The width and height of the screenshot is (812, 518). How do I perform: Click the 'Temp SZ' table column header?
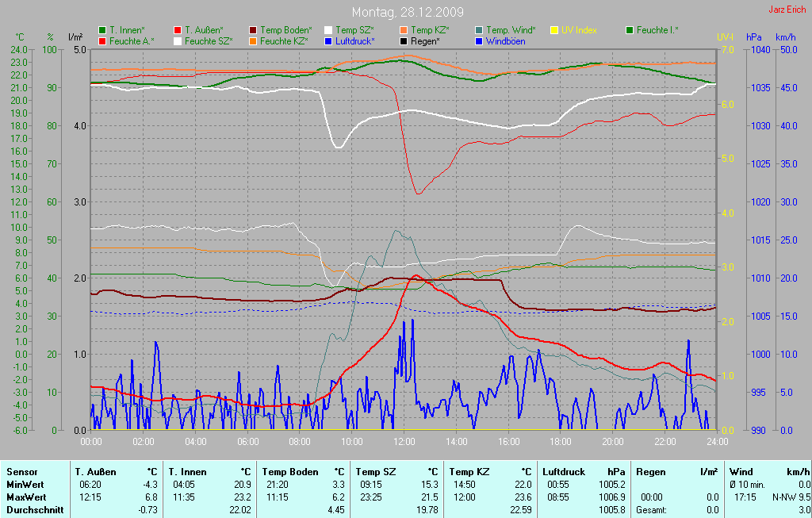click(375, 472)
